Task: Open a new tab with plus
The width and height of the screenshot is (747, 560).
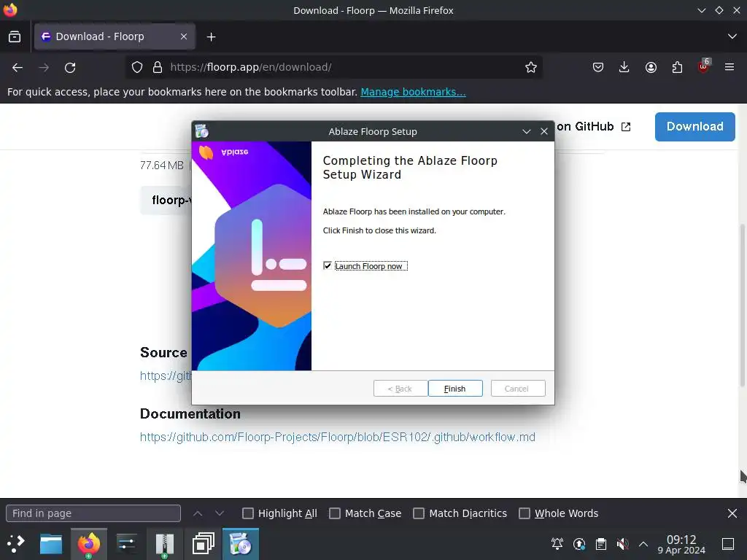Action: click(211, 36)
